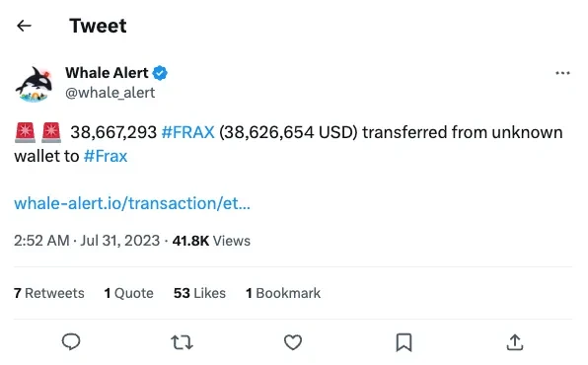Like the tweet with heart icon

click(293, 342)
